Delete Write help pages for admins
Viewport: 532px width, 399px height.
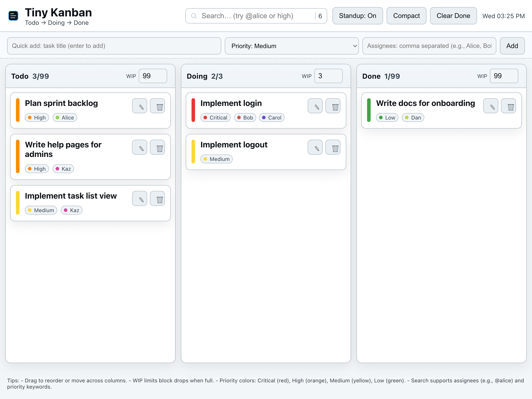(157, 147)
